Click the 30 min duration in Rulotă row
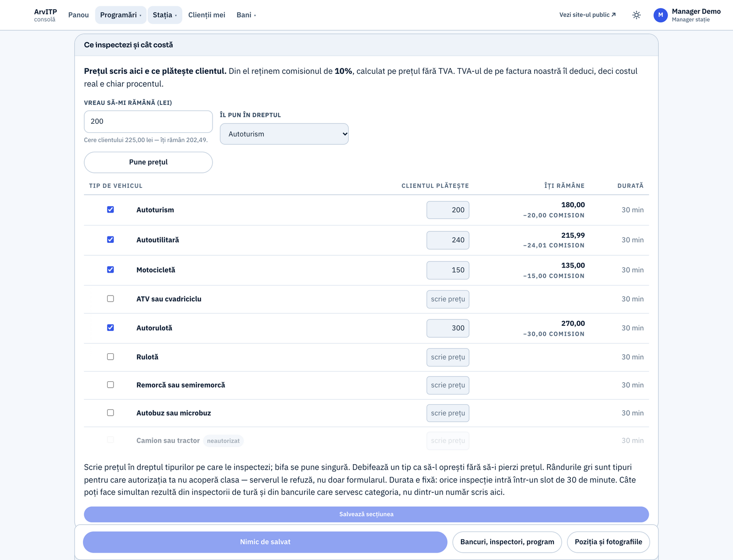 (633, 357)
